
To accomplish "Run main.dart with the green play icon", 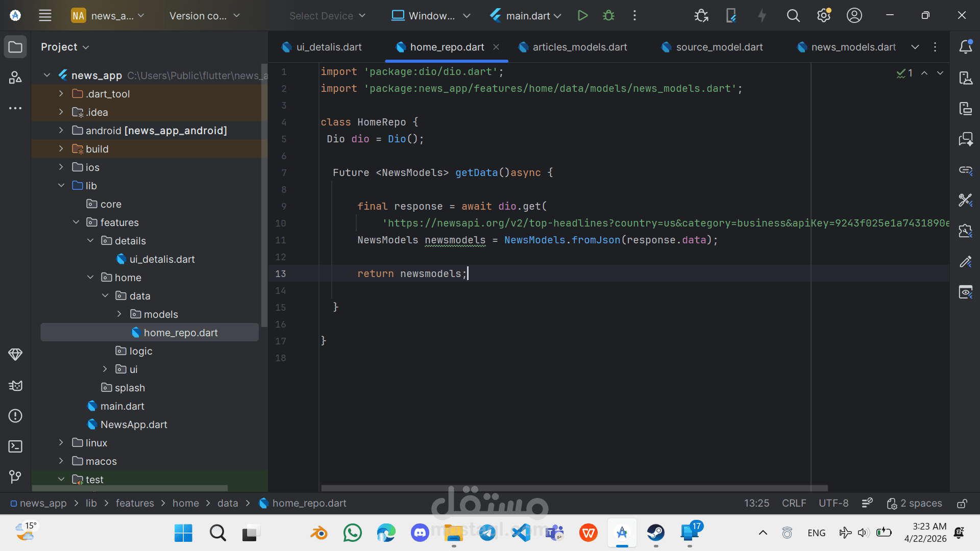I will [582, 15].
